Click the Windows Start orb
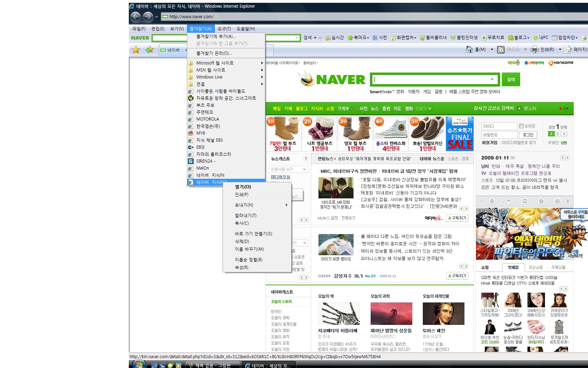The height and width of the screenshot is (368, 588). point(139,364)
